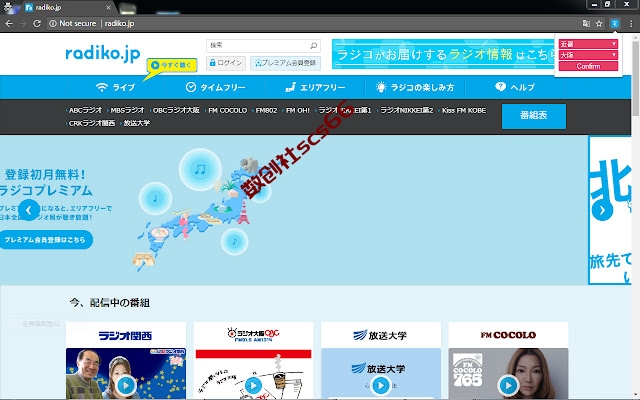Click the 放送大学 station logo card header

point(381,336)
